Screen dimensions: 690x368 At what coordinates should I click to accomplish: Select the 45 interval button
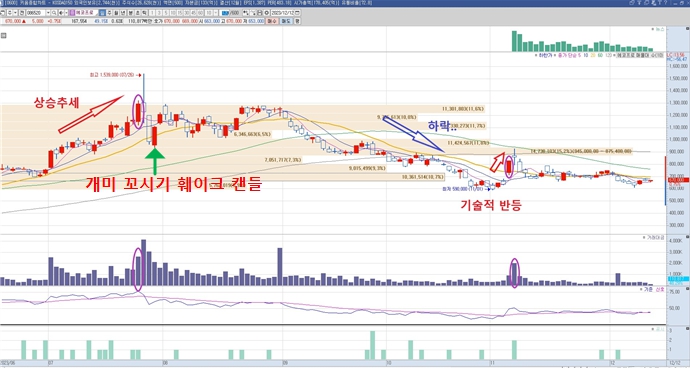(x=194, y=13)
